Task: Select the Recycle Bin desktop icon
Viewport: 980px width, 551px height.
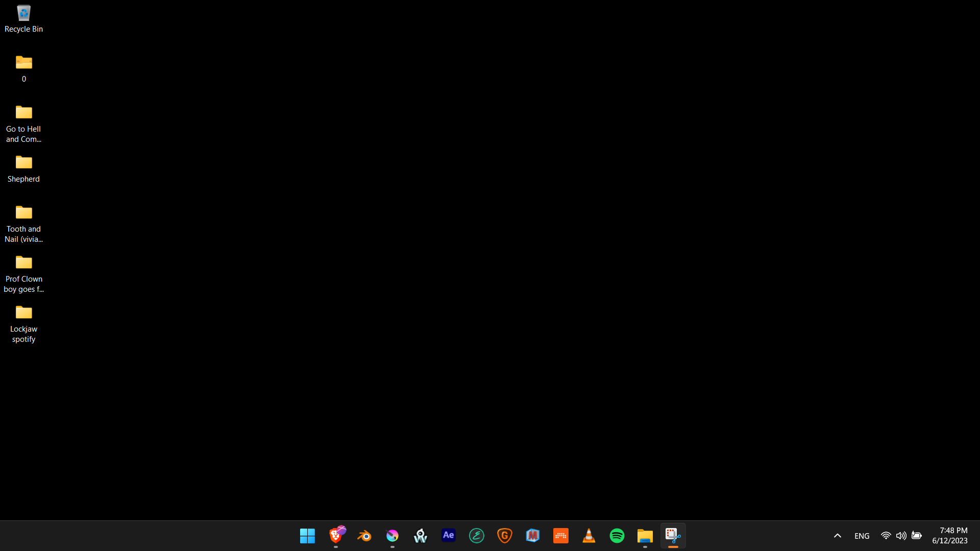Action: tap(23, 18)
